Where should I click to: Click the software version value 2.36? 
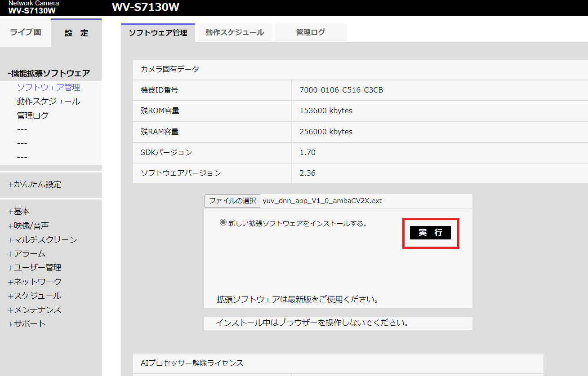(x=307, y=173)
